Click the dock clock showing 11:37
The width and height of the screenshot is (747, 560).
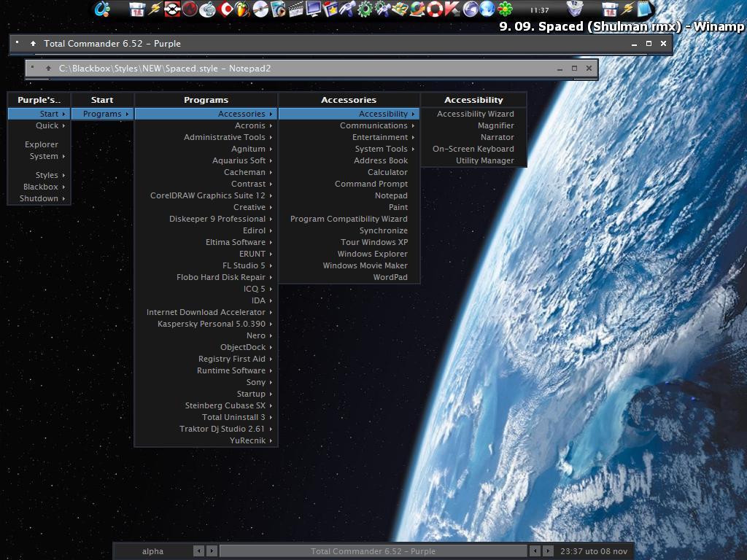pos(539,10)
